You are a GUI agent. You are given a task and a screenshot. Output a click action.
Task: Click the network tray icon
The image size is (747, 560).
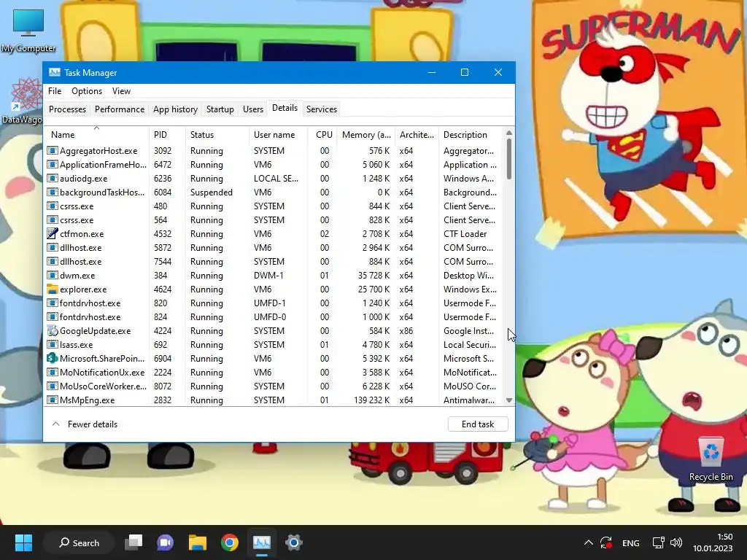pos(659,542)
